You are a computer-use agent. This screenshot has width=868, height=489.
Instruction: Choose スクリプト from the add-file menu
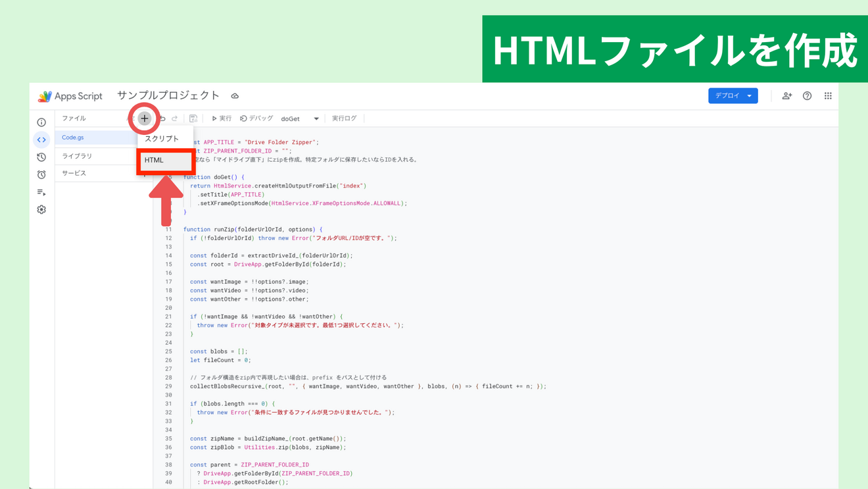[x=162, y=139]
